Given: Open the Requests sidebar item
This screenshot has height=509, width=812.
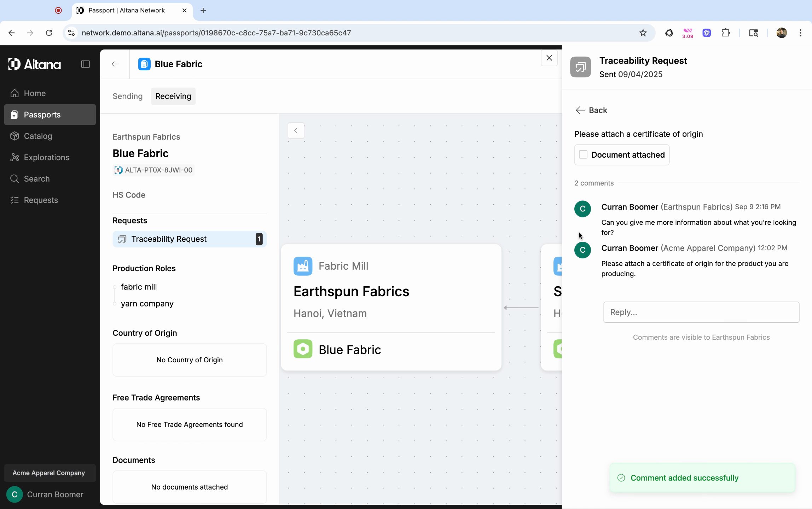Looking at the screenshot, I should pos(41,200).
